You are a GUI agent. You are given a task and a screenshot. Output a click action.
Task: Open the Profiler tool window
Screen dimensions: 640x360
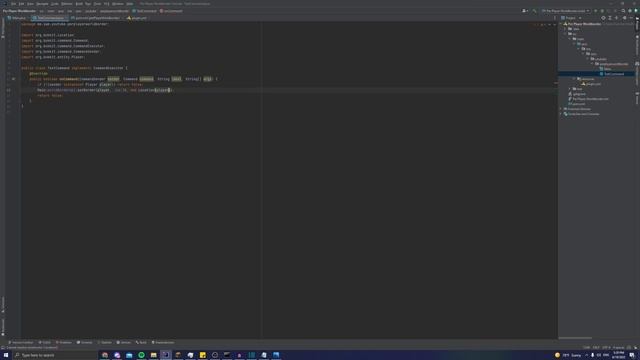pos(104,342)
